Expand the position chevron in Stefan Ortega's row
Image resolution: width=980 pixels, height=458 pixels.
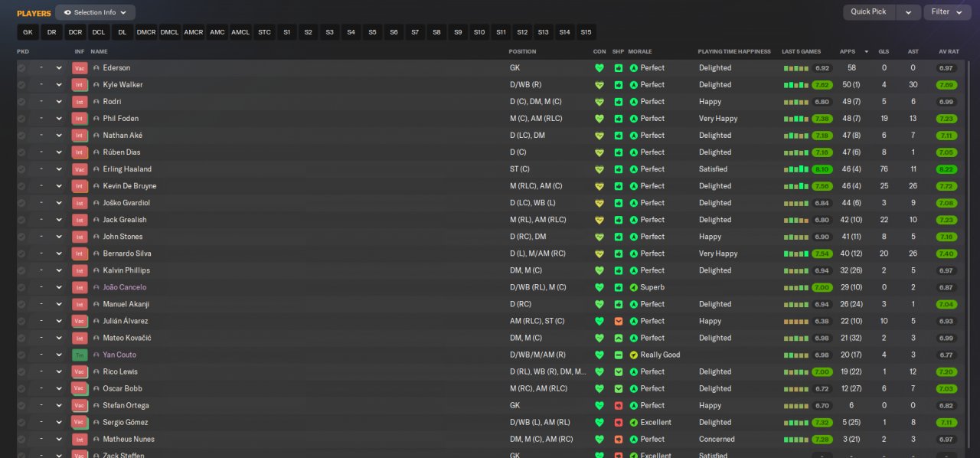click(x=59, y=405)
